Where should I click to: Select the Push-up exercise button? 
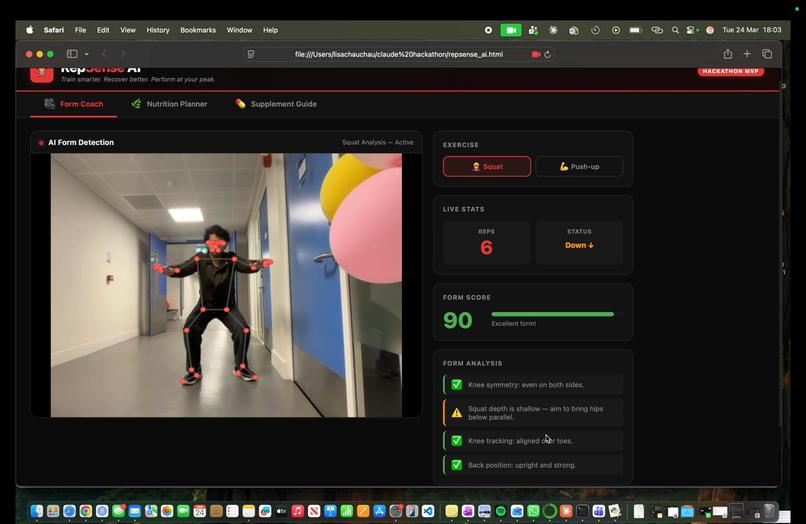click(x=579, y=167)
